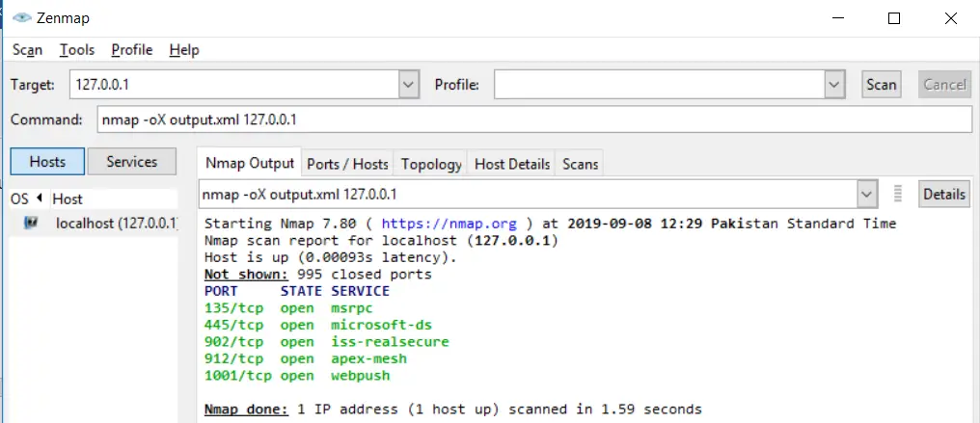Image resolution: width=980 pixels, height=423 pixels.
Task: Click the 445/tcp microsoft-ds line
Action: (318, 325)
